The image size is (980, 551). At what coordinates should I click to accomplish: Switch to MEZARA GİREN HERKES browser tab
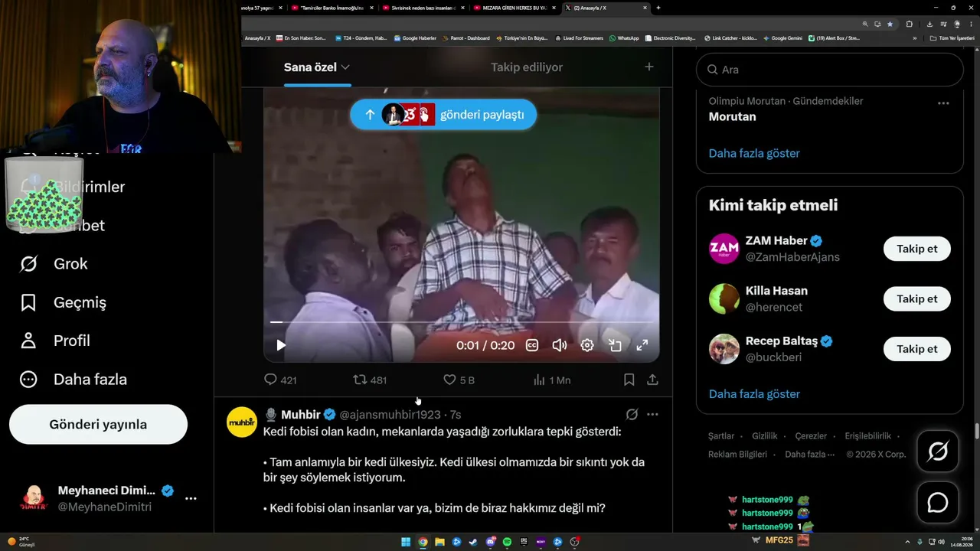tap(514, 8)
